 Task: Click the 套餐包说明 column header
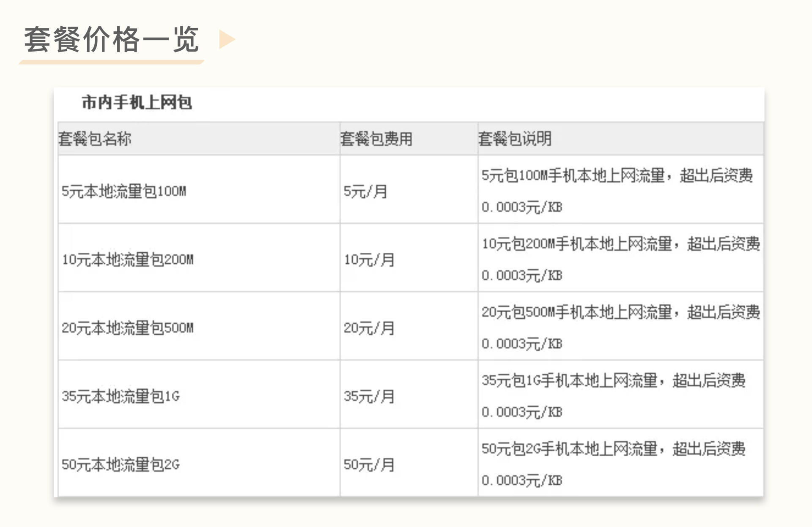pyautogui.click(x=514, y=139)
